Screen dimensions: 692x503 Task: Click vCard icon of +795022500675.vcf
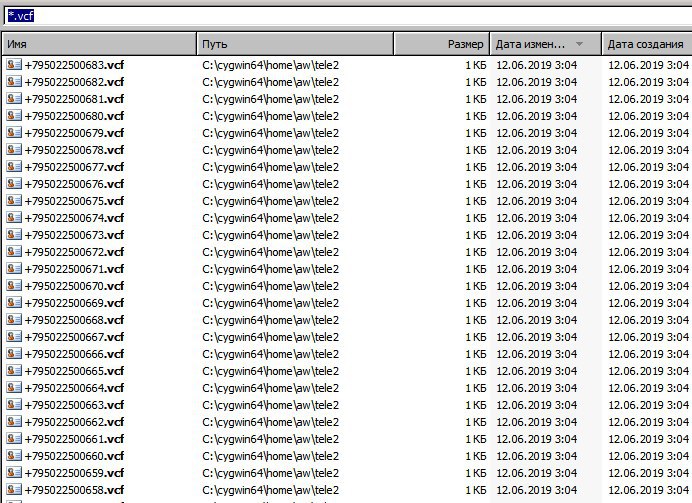point(14,200)
